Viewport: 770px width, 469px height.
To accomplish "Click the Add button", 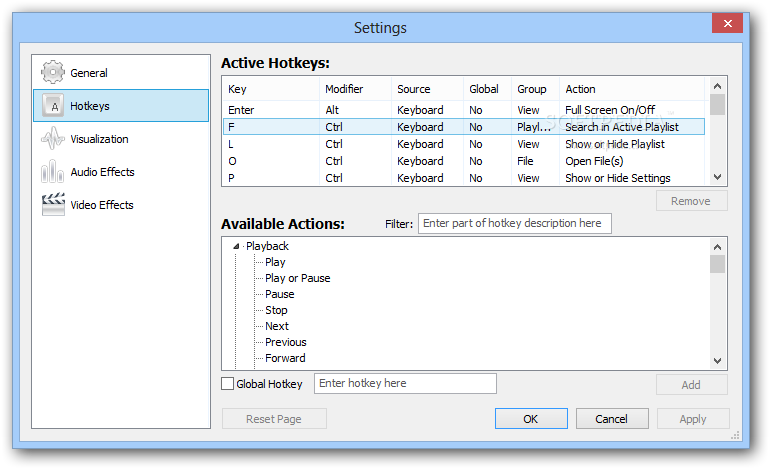I will pyautogui.click(x=691, y=385).
